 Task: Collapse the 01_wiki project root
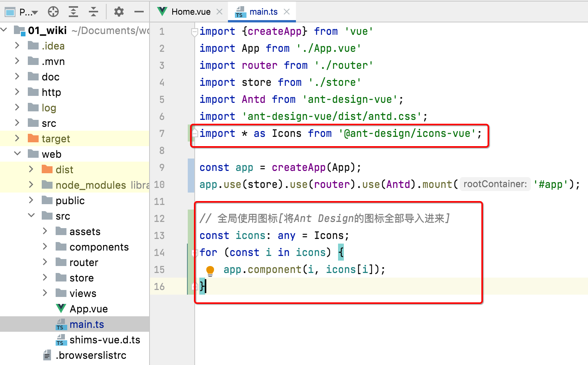click(x=4, y=29)
